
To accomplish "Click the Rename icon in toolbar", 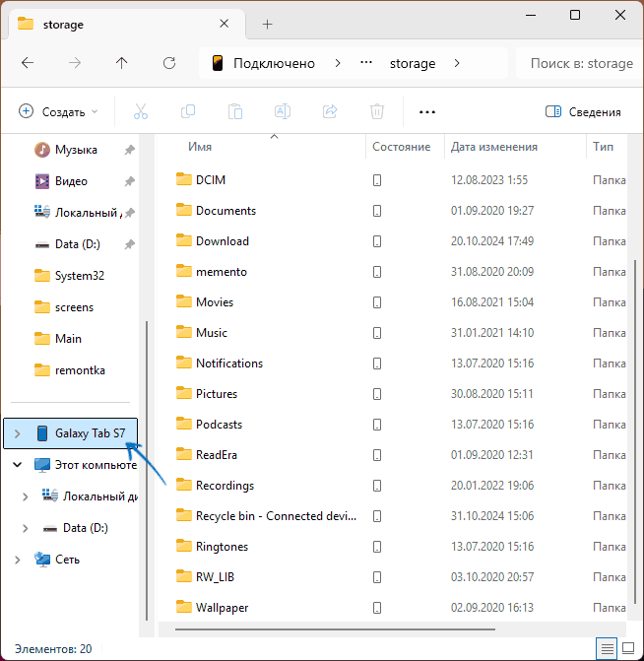I will 283,111.
